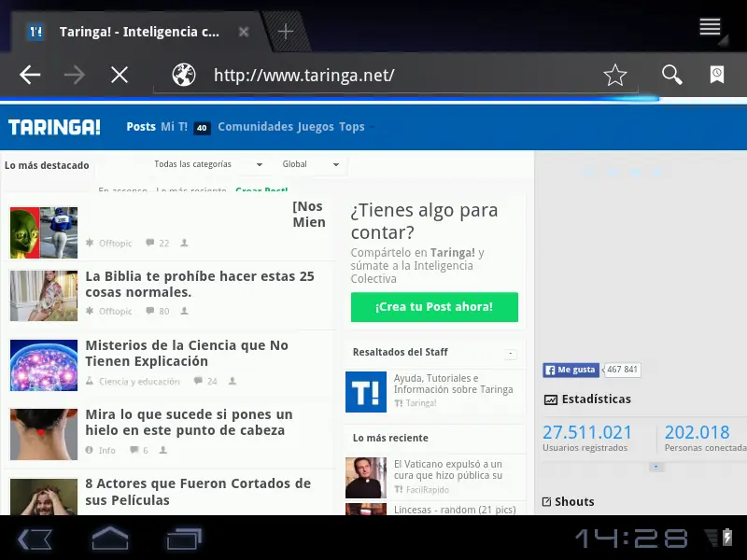
Task: Click the Android home button
Action: (x=110, y=539)
